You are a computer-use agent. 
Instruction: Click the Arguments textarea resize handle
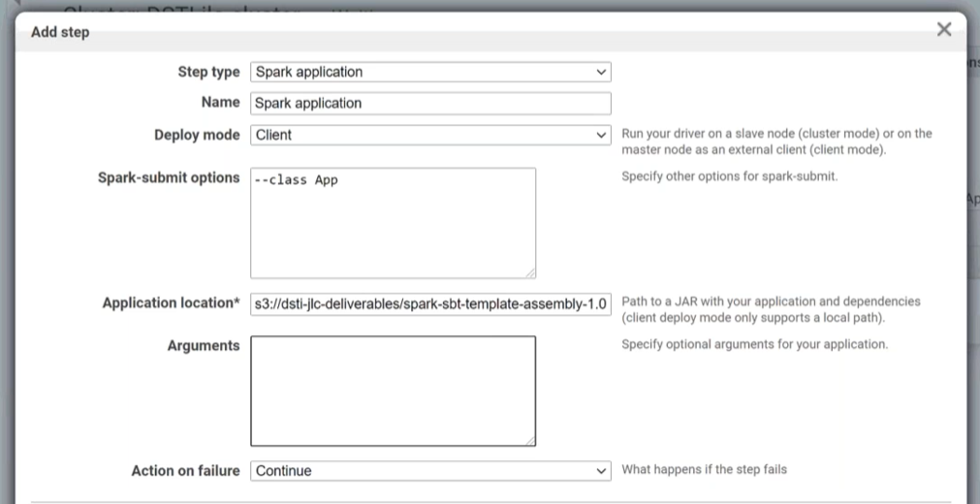click(x=530, y=441)
